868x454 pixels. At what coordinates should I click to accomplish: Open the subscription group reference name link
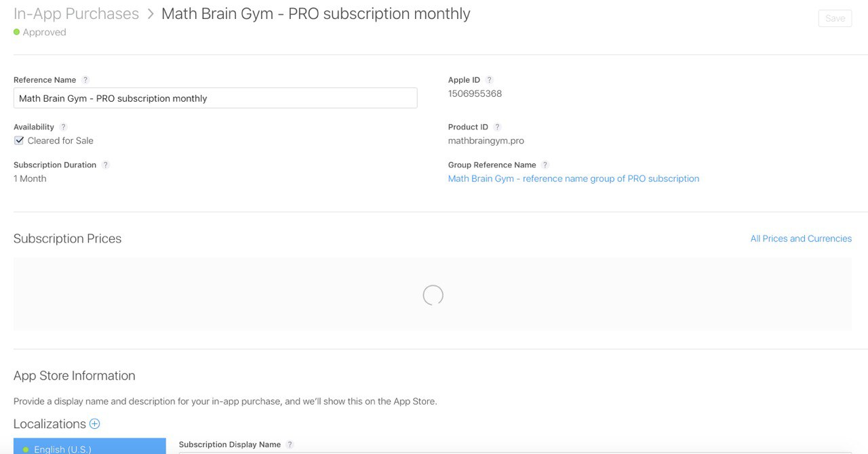574,179
